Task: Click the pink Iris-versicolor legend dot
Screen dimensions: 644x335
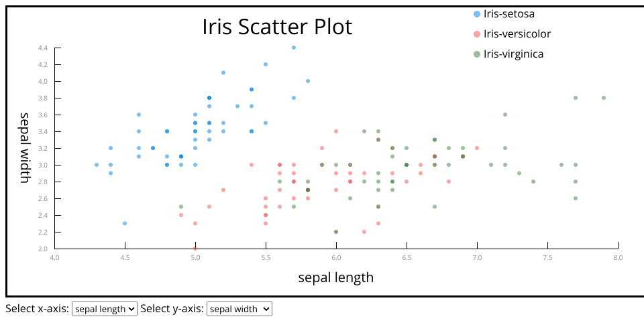Action: point(477,34)
